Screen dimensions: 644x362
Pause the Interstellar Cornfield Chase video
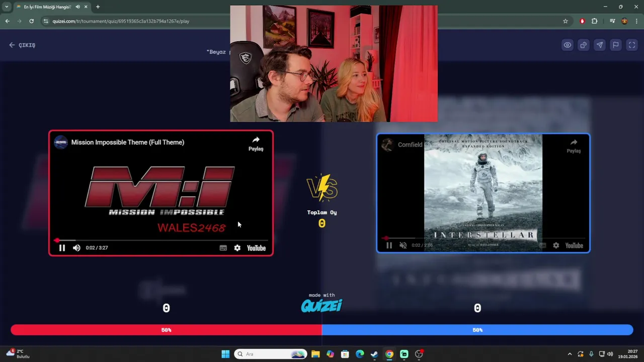[x=389, y=245]
